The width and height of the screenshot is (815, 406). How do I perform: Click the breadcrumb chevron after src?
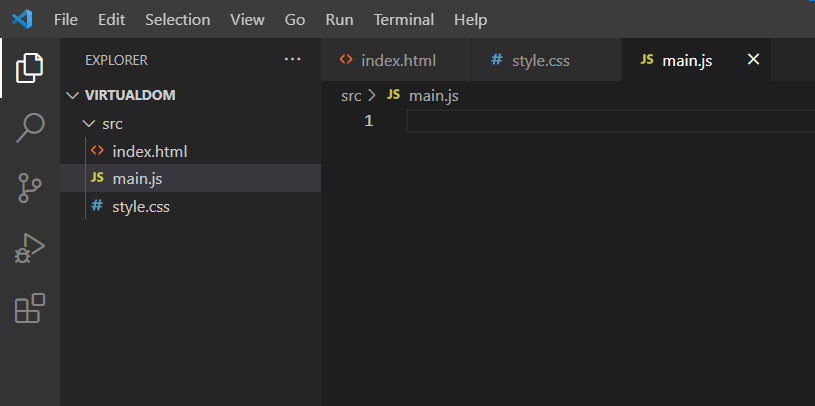point(372,96)
